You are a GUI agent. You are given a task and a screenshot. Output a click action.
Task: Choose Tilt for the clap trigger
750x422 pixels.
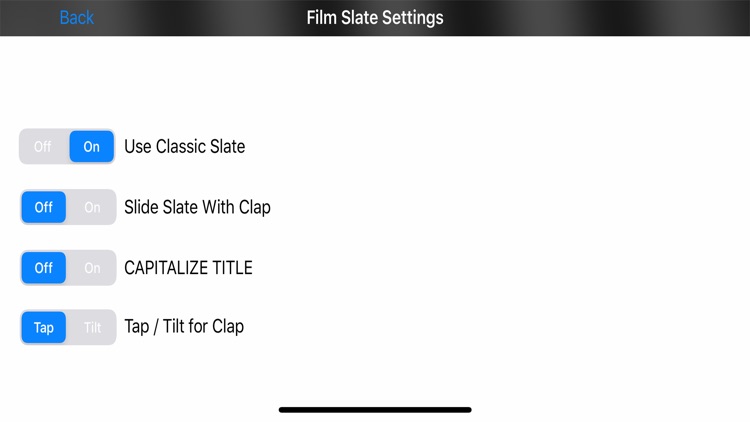pyautogui.click(x=92, y=327)
